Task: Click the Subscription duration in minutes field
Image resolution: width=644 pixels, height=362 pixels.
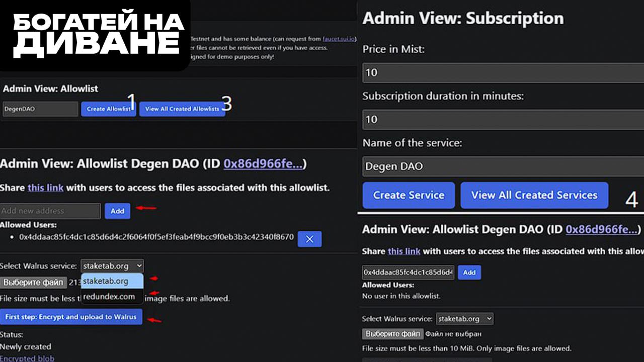Action: 503,119
